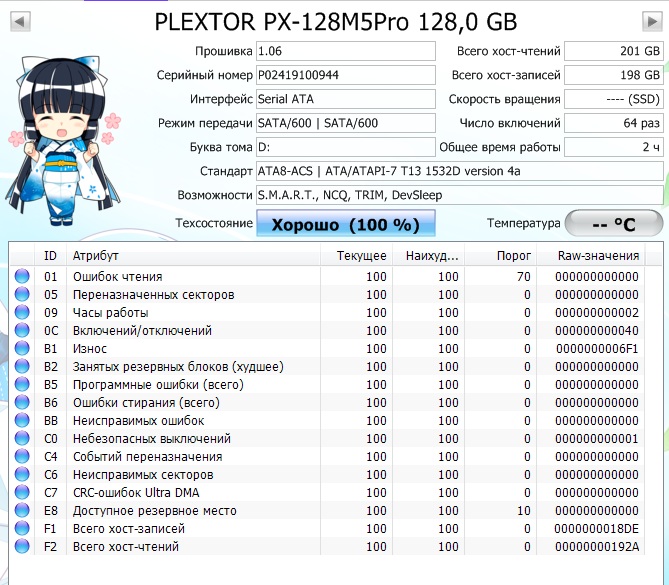Click the blue status orb for attribute E8
This screenshot has height=585, width=669.
coord(22,510)
